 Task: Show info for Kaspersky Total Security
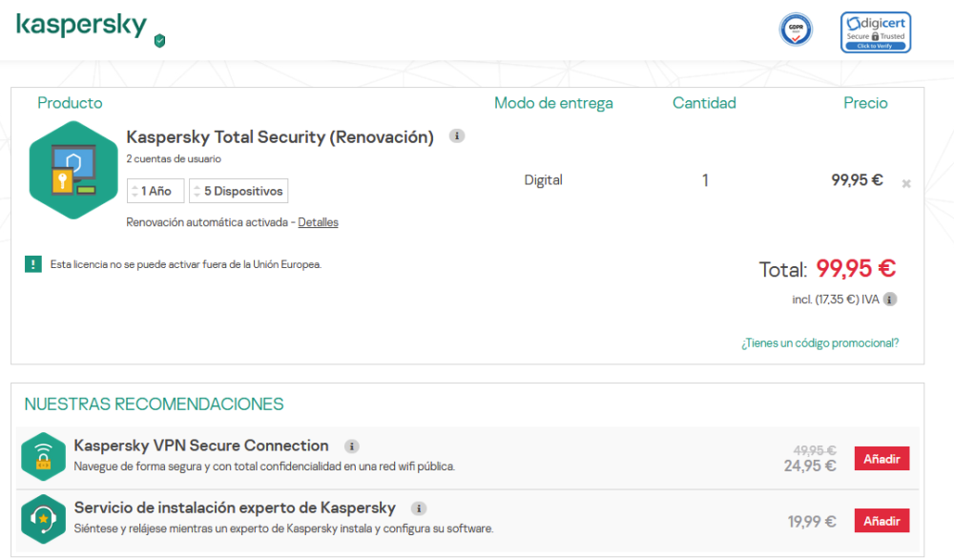[x=457, y=136]
